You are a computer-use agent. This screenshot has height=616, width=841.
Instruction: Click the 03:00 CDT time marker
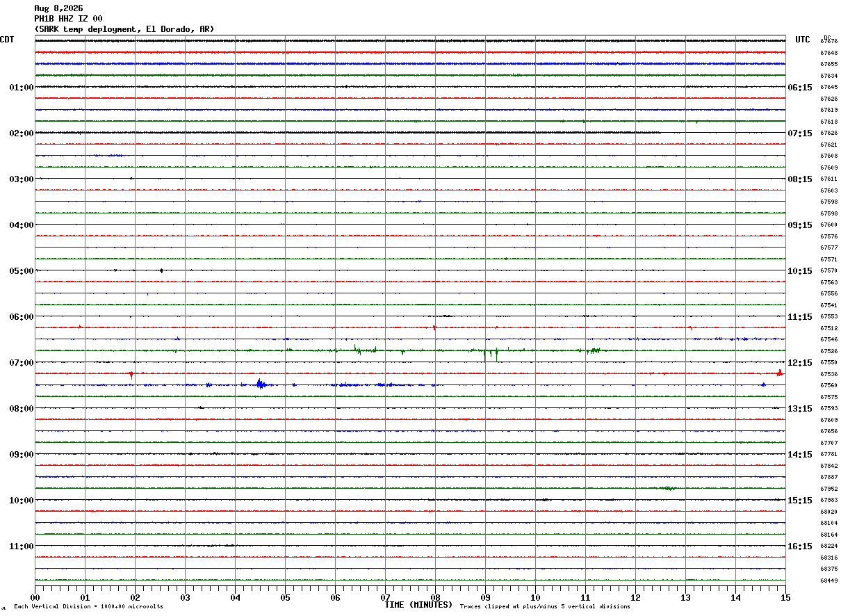click(22, 179)
